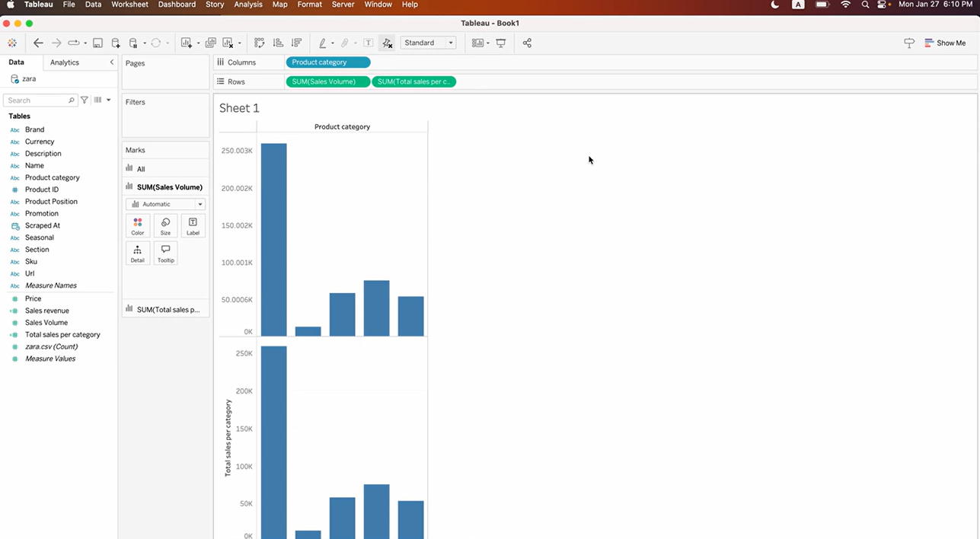The image size is (980, 539).
Task: Select the All marks card row
Action: (165, 169)
